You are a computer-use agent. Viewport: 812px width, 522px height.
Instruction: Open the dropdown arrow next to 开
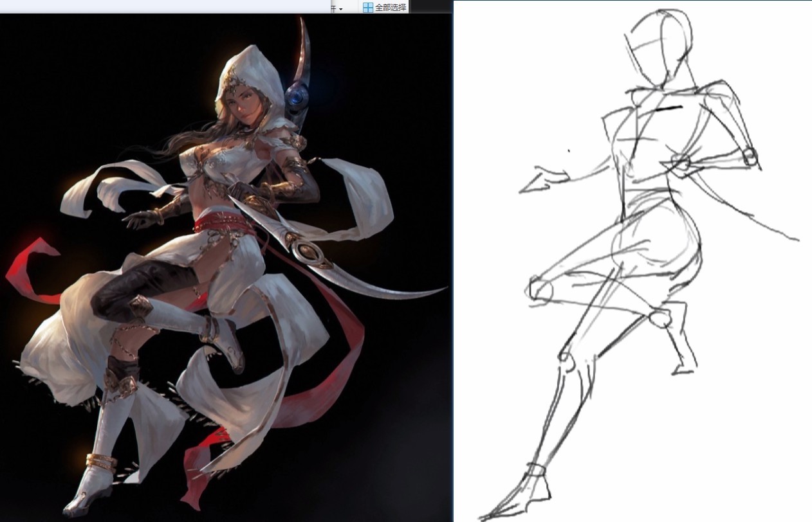(340, 9)
